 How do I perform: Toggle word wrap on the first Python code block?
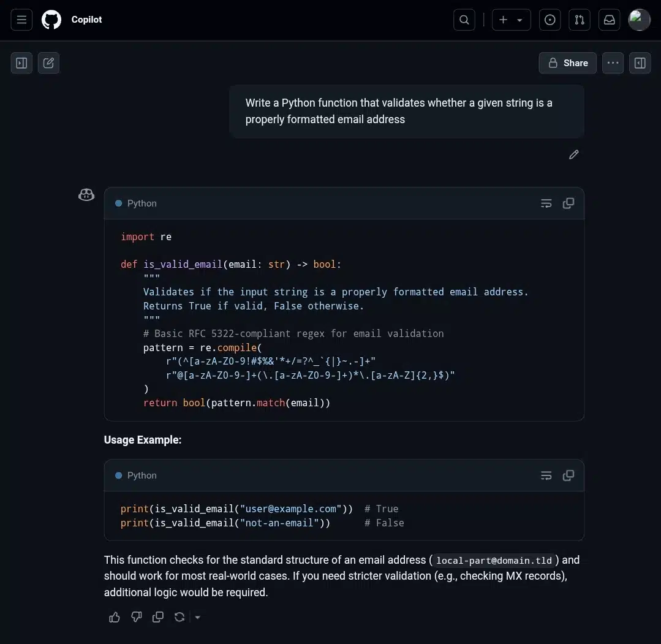tap(546, 203)
